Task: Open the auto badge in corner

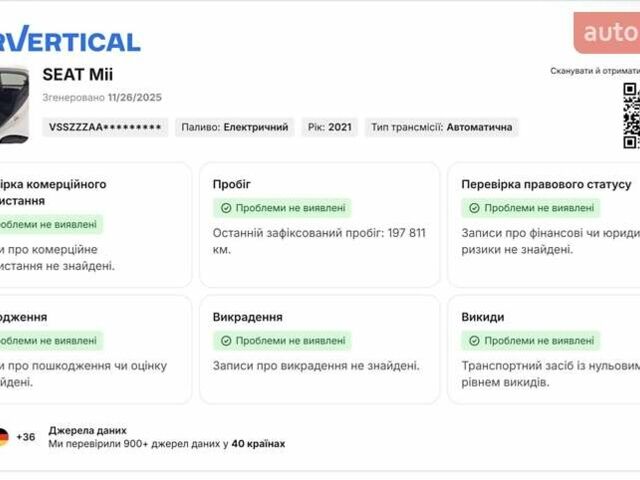Action: coord(607,33)
